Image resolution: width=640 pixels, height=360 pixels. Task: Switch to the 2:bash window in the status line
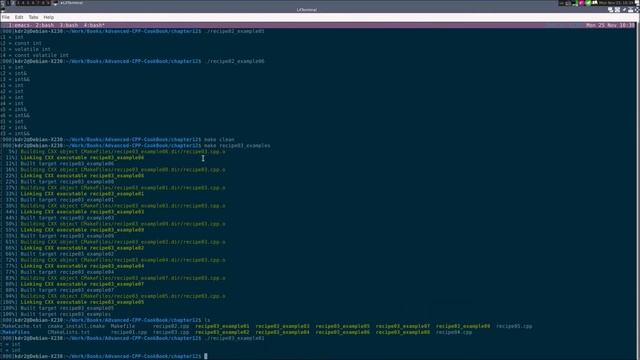(45, 25)
